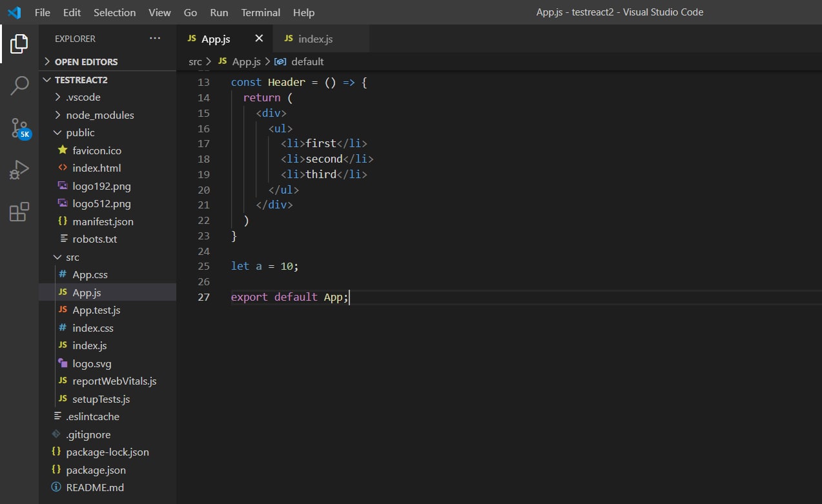Open Source Control view with 5K badge
Image resolution: width=822 pixels, height=504 pixels.
(x=19, y=128)
